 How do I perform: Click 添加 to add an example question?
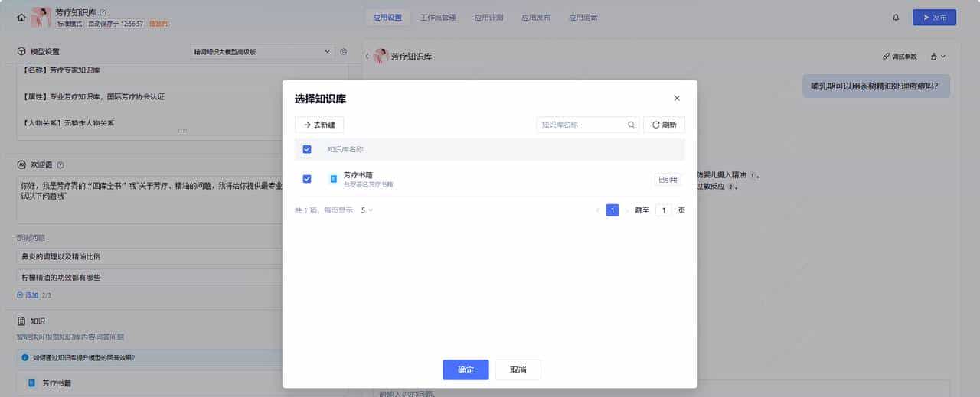(x=28, y=294)
